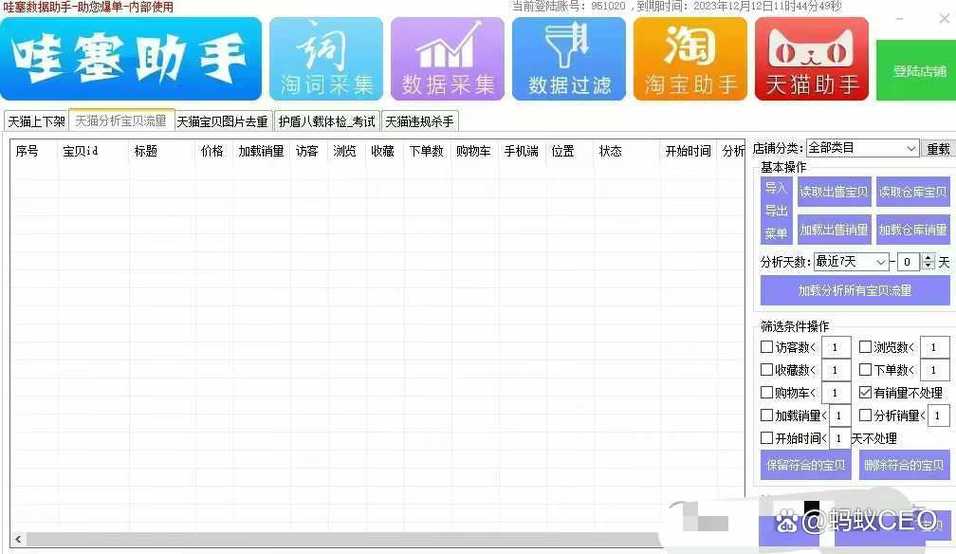Click the 购物车 column header
Viewport: 956px width, 554px height.
[473, 151]
